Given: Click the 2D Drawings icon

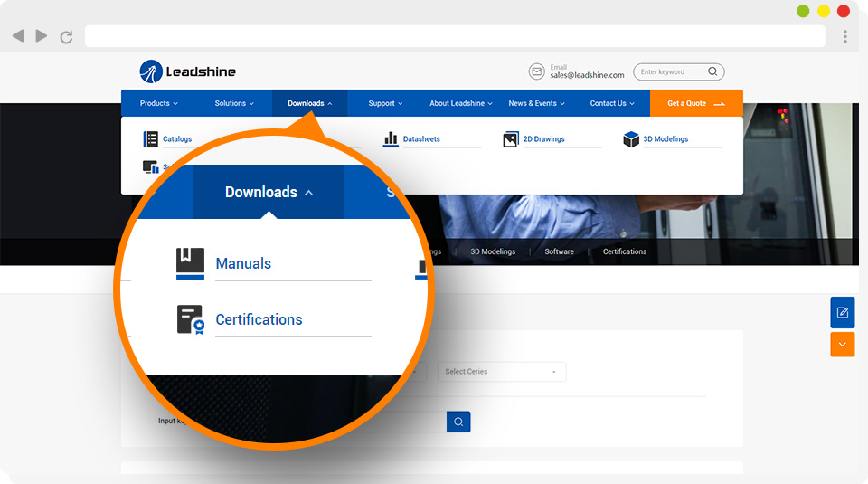Looking at the screenshot, I should [510, 139].
